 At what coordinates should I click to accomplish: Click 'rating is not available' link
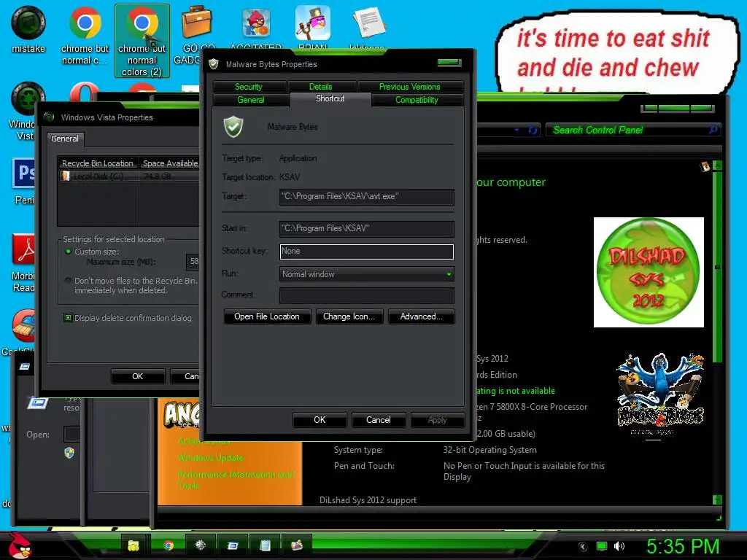[x=516, y=391]
